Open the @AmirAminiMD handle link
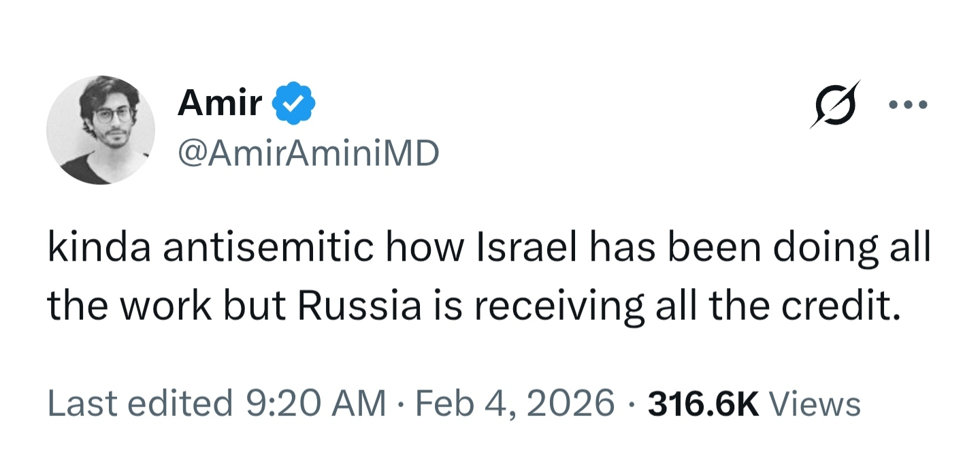980x463 pixels. coord(308,155)
